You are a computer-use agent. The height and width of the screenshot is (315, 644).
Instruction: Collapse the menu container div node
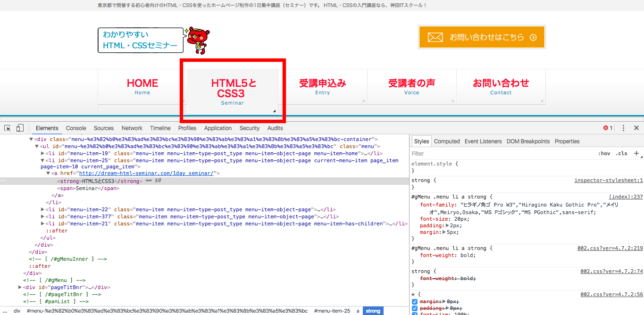(x=32, y=140)
